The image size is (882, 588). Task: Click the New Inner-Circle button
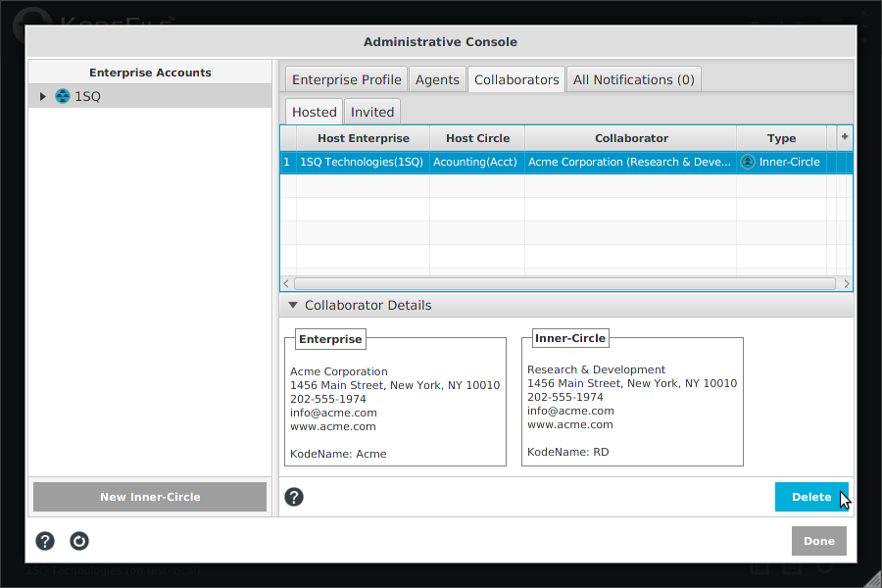click(x=150, y=497)
